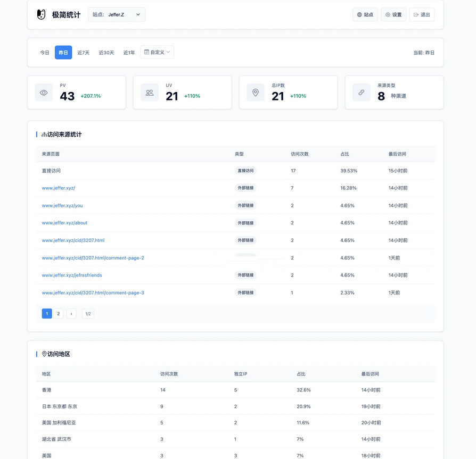Click the 总IP数 location pin icon
Viewport: 476px width, 459px height.
point(256,93)
